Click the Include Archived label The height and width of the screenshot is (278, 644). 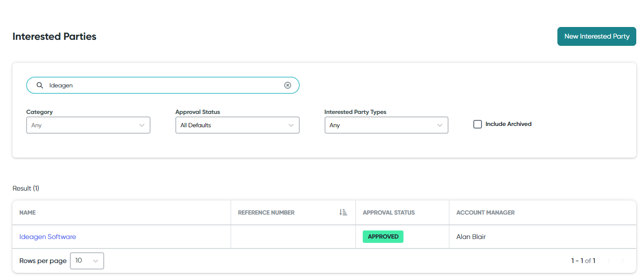[509, 124]
